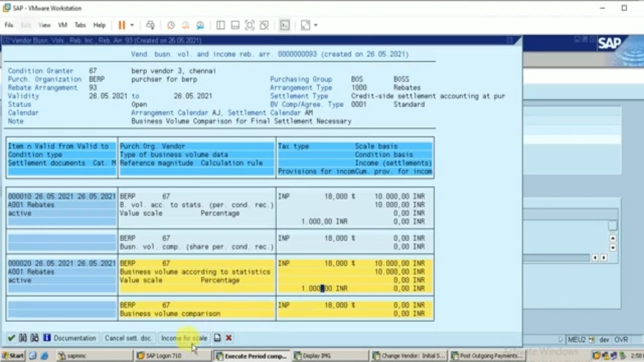The image size is (644, 362).
Task: Toggle the thumbnail bar icon
Action: point(235,25)
